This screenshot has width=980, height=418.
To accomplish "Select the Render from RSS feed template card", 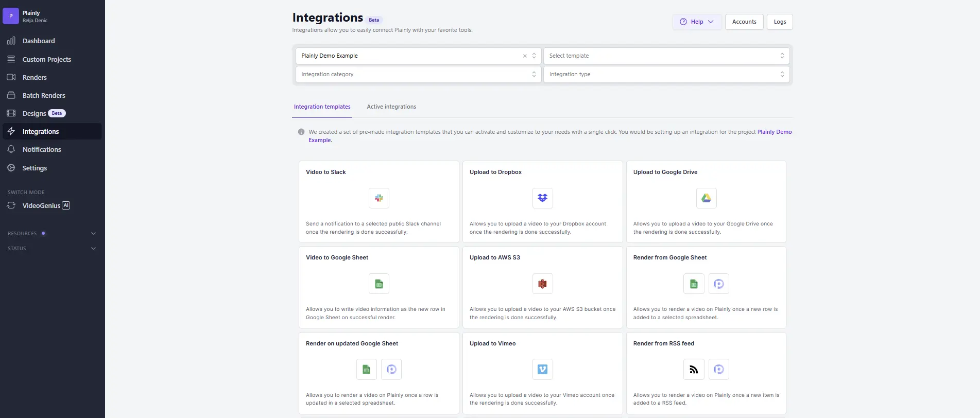I will (x=706, y=373).
